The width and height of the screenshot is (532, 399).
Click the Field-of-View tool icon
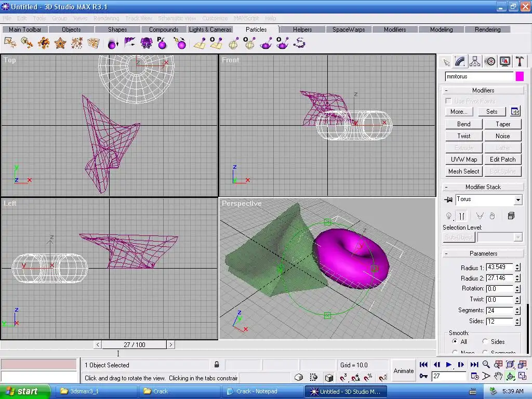[x=486, y=376]
